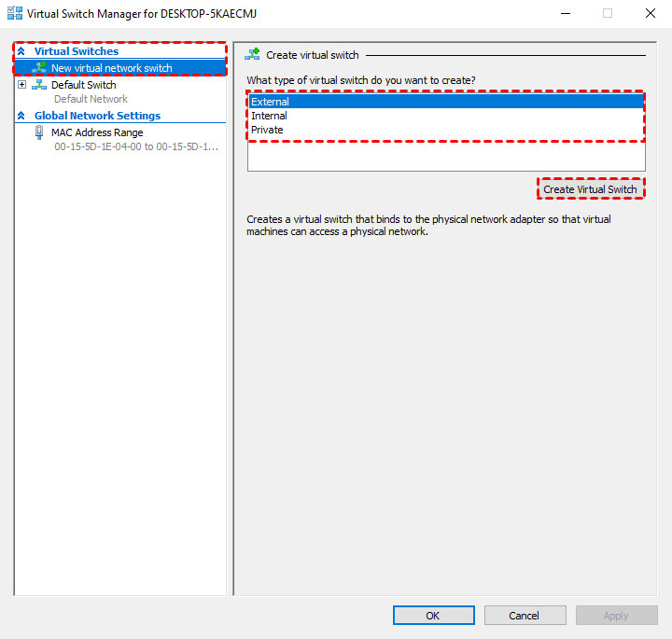672x639 pixels.
Task: Click the MAC Address Range icon
Action: point(39,132)
